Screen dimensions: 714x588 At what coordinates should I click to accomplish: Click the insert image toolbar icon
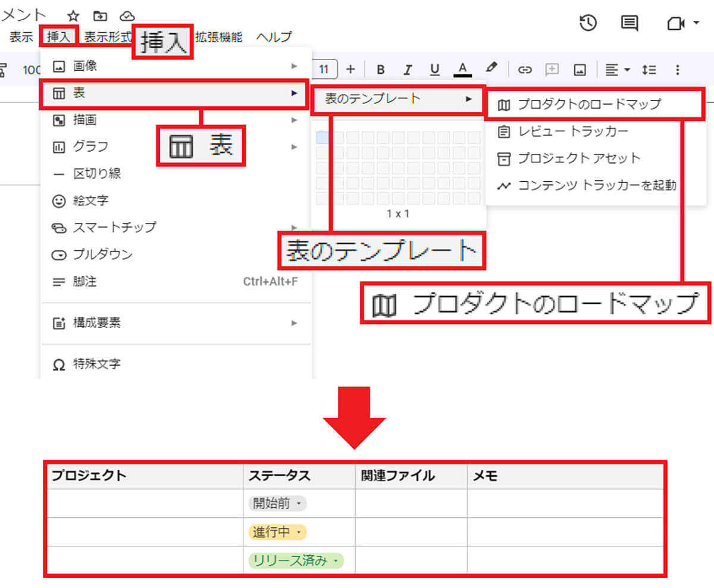pos(580,70)
